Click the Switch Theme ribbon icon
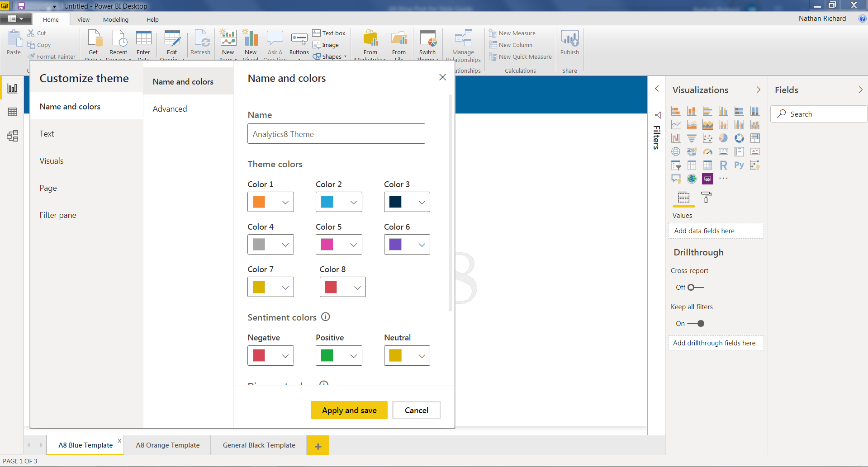Viewport: 868px width, 467px height. tap(427, 41)
